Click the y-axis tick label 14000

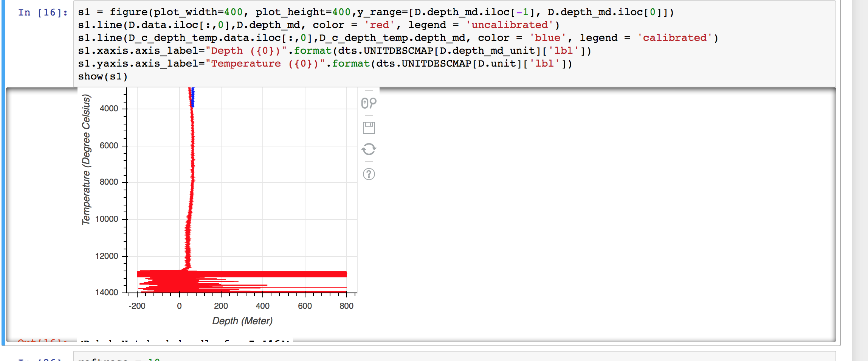[x=107, y=293]
